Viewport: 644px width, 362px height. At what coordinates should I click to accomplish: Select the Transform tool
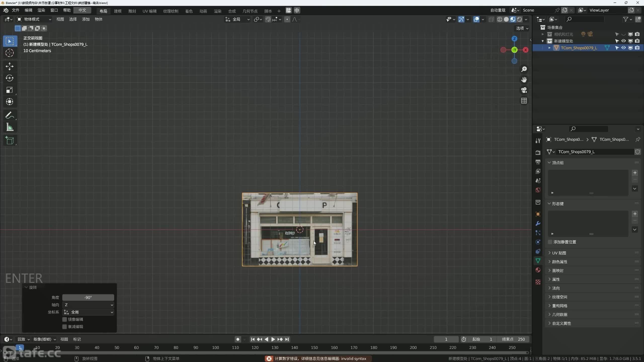pos(10,102)
